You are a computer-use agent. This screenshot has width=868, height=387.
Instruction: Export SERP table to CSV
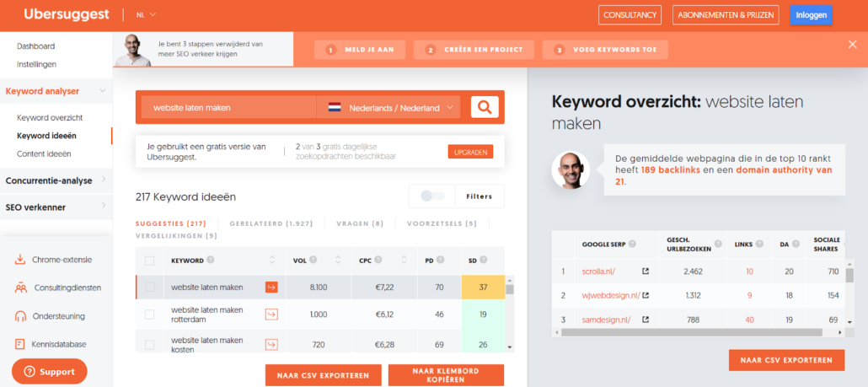[x=786, y=360]
